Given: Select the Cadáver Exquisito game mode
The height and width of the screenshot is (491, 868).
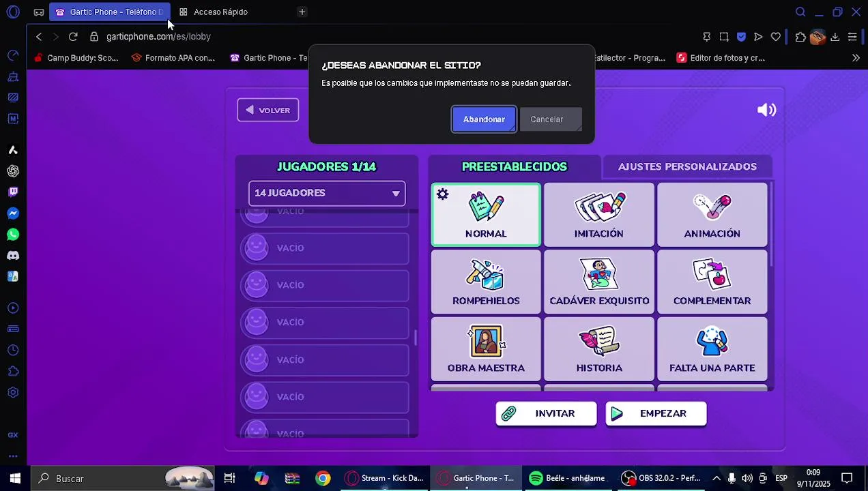Looking at the screenshot, I should (x=599, y=282).
